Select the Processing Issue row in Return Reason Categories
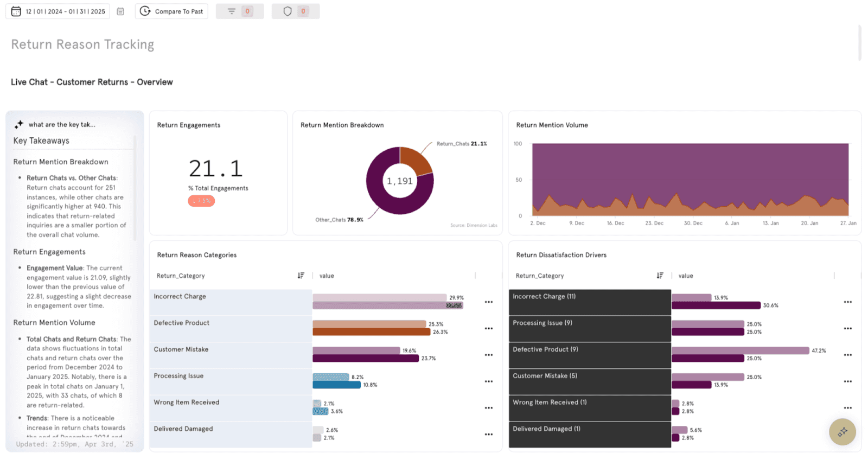This screenshot has height=453, width=868. 231,382
